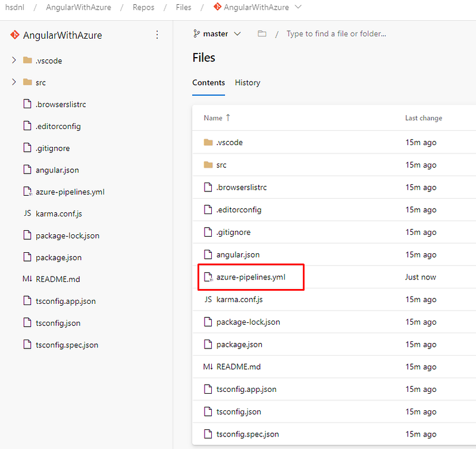Select package-lock.json in the sidebar tree
The width and height of the screenshot is (476, 449).
[x=67, y=236]
